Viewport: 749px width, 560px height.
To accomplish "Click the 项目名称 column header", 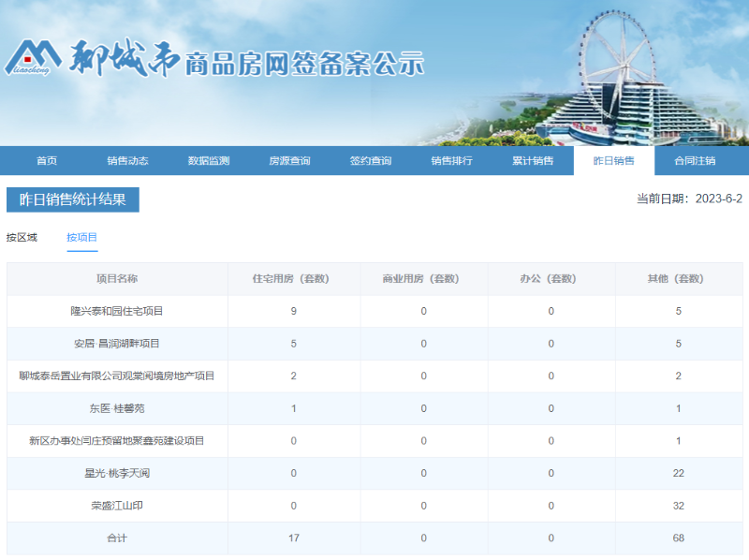I will tap(117, 279).
